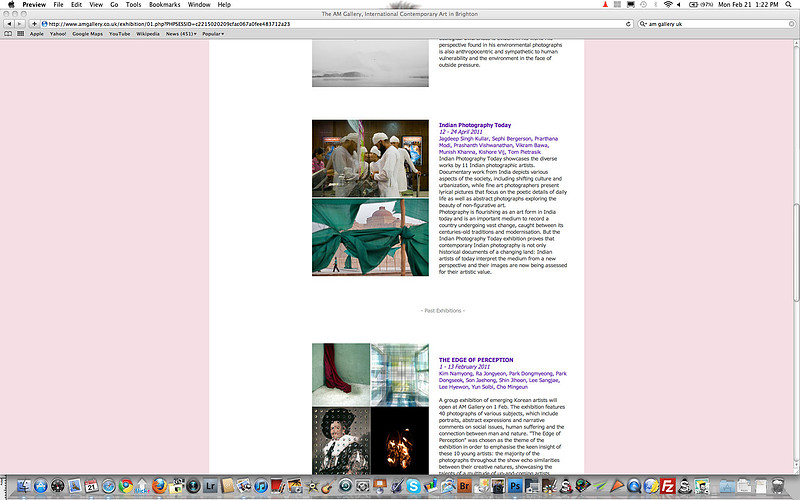Image resolution: width=800 pixels, height=500 pixels.
Task: Click the '- Past Exhibitions -' heading text
Action: [443, 310]
